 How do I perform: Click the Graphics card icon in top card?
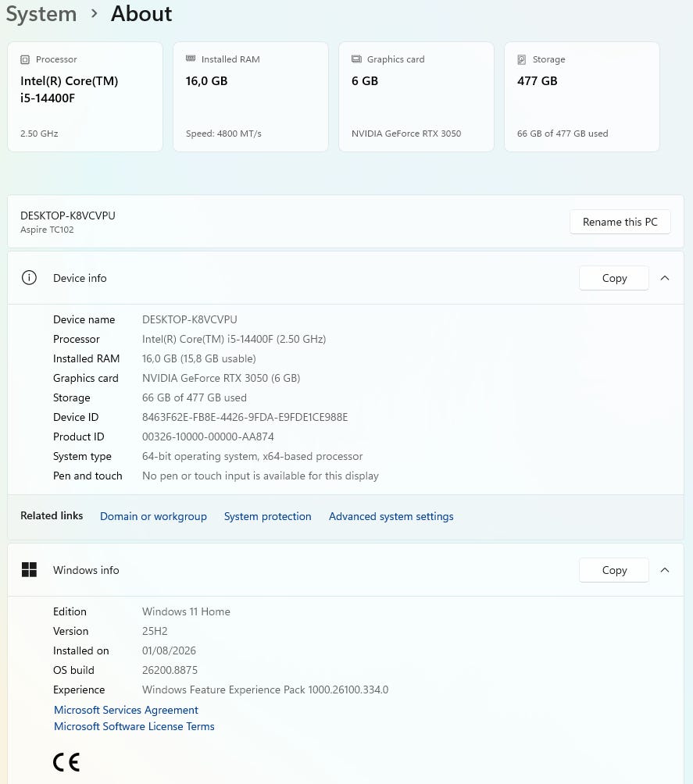coord(356,59)
